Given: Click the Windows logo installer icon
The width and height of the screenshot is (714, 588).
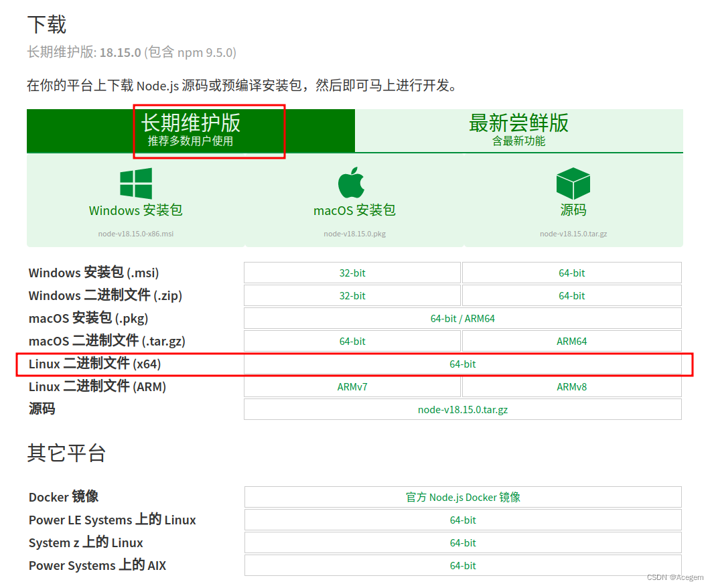Looking at the screenshot, I should (x=136, y=183).
